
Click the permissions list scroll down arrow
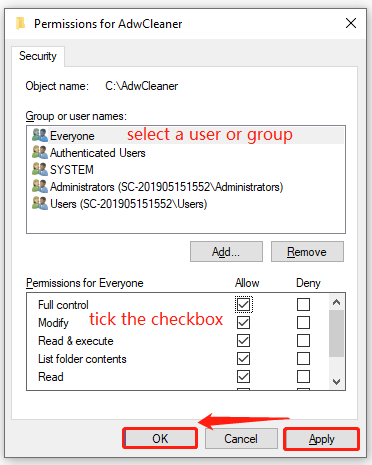click(336, 381)
